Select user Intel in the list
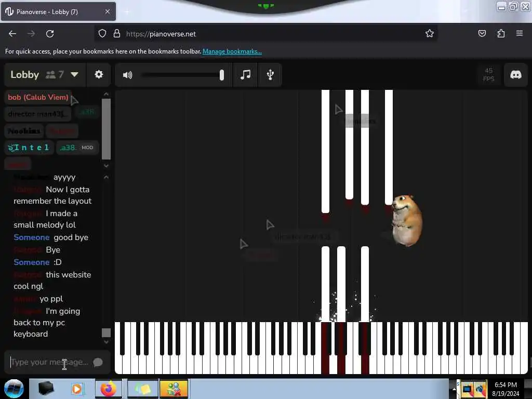 tap(29, 148)
